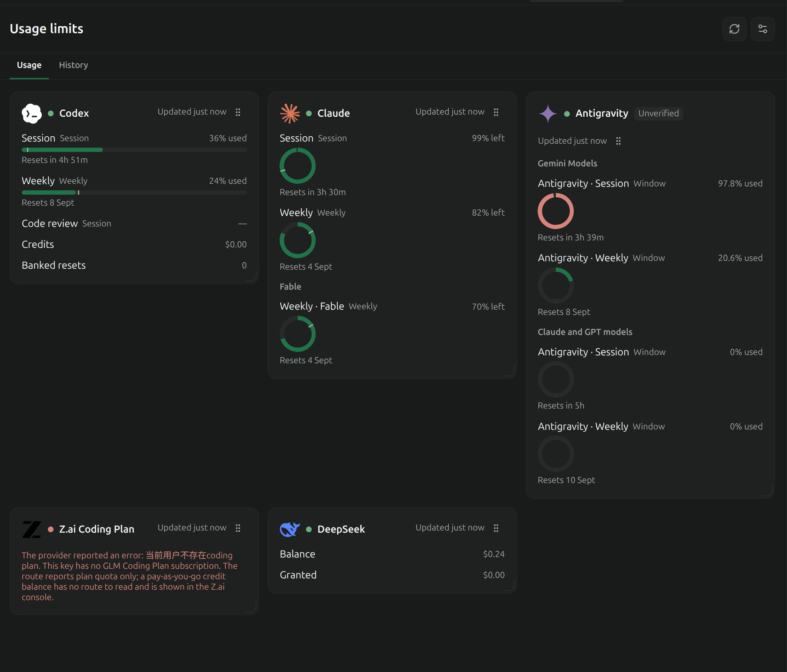Click the Codex 'Code review' row
The height and width of the screenshot is (672, 787).
134,223
